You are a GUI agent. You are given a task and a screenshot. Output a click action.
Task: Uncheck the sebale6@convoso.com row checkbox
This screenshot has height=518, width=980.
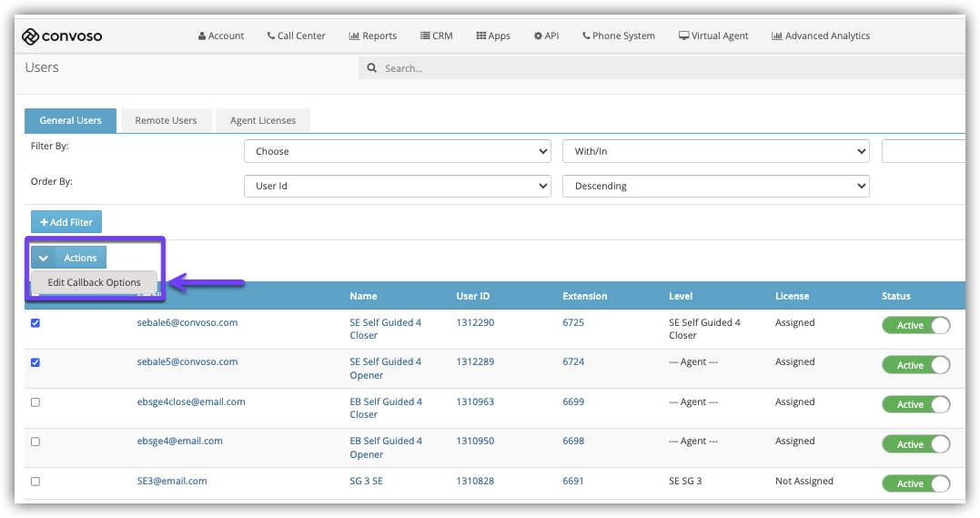(x=35, y=323)
